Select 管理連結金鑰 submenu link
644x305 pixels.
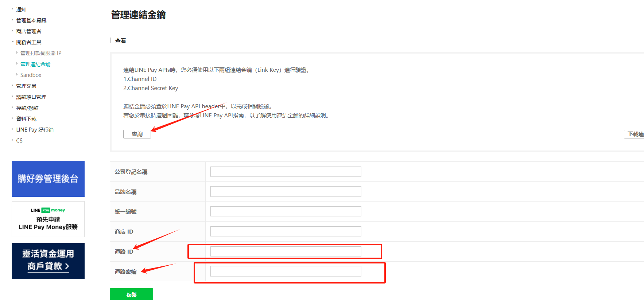[x=35, y=64]
